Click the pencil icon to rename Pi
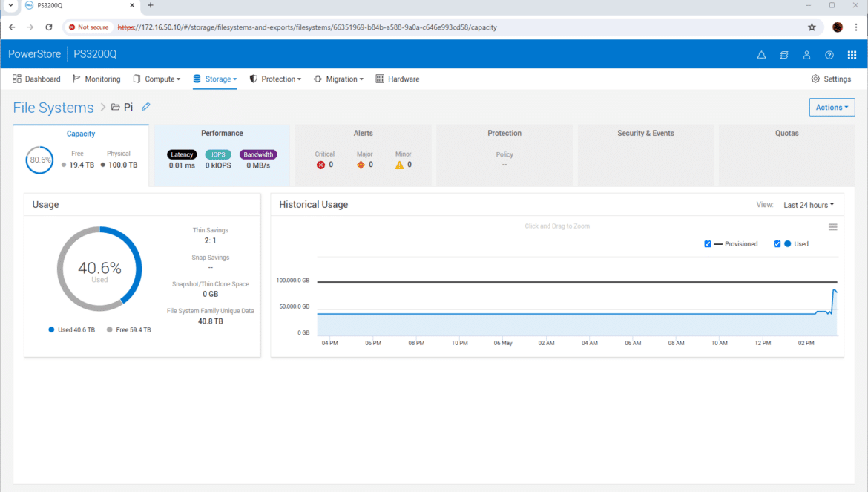Viewport: 868px width, 492px height. pos(145,107)
